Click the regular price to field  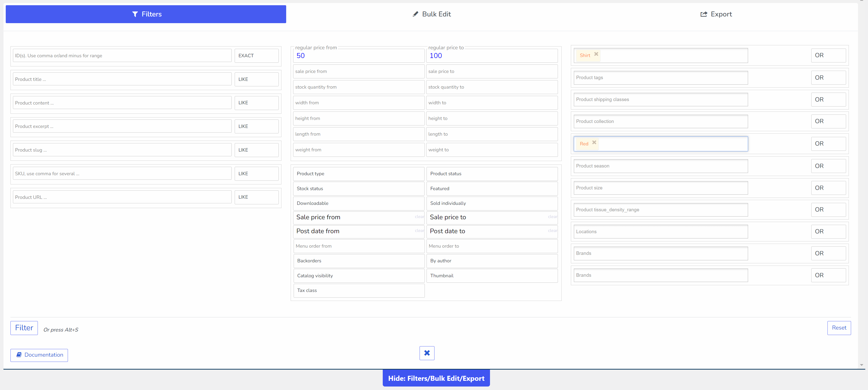coord(492,56)
